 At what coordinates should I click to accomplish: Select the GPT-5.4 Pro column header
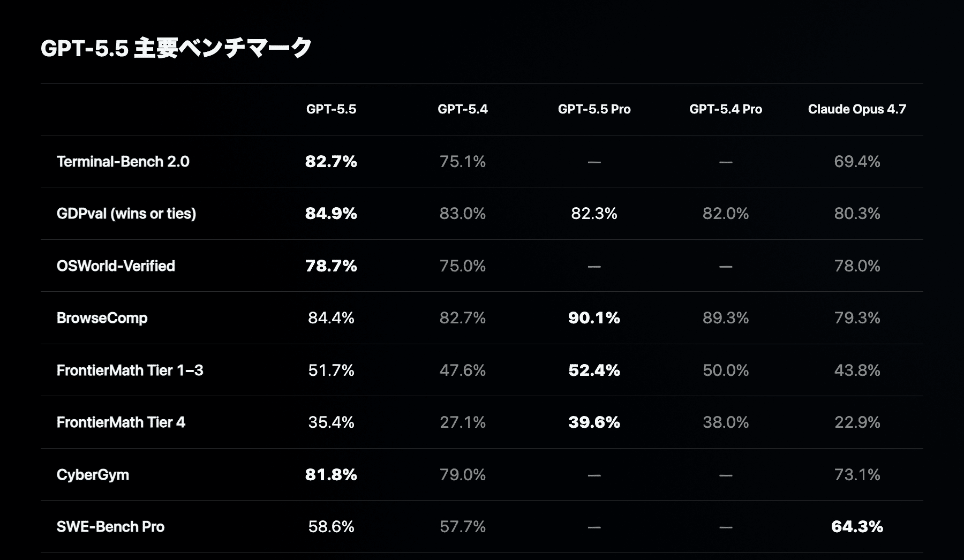click(x=726, y=109)
